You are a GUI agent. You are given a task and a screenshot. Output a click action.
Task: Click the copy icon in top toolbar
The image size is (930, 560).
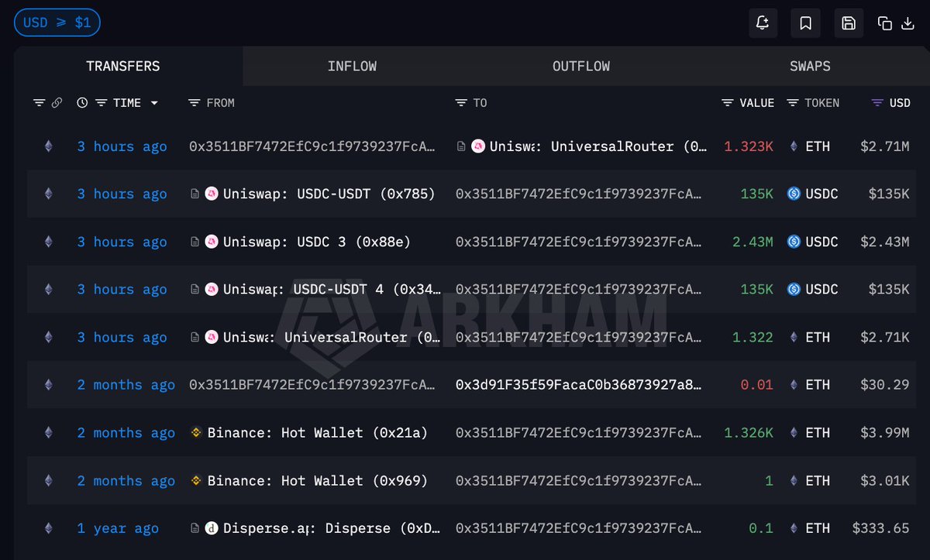tap(884, 23)
